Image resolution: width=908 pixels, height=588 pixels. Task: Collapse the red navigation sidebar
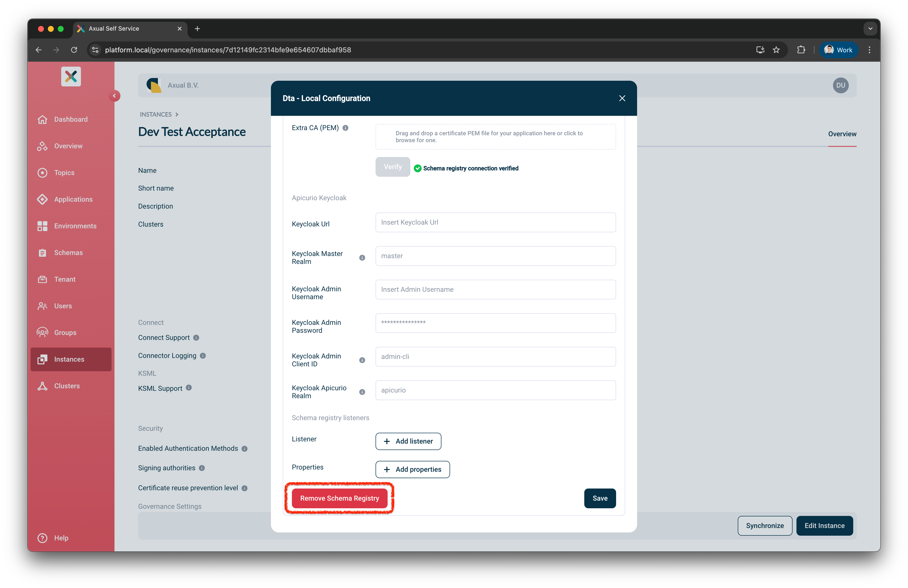(115, 96)
